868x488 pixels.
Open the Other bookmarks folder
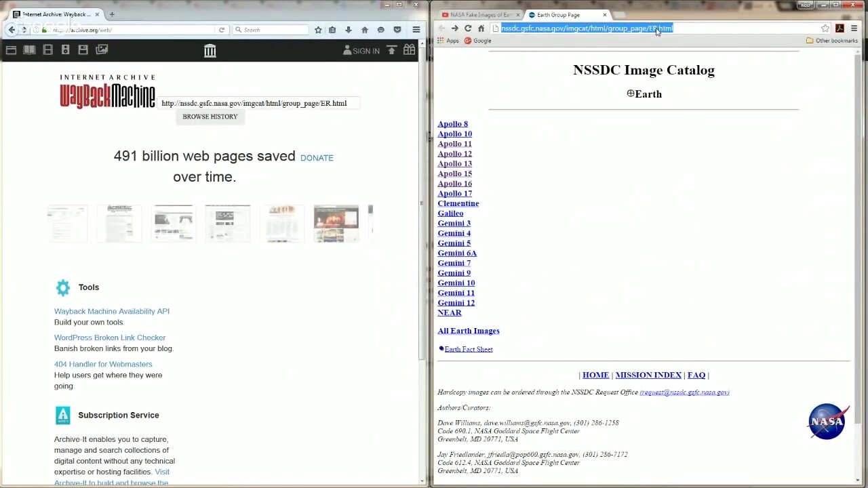tap(832, 41)
